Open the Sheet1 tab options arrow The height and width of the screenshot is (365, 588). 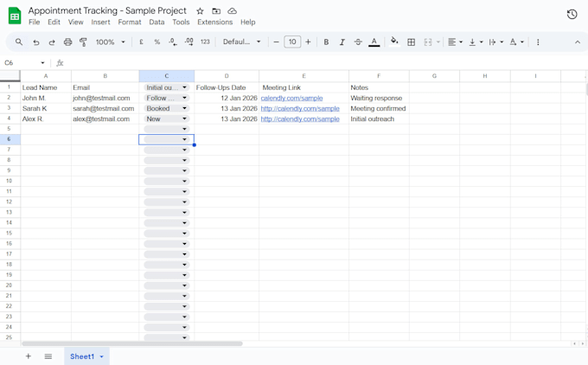[102, 356]
